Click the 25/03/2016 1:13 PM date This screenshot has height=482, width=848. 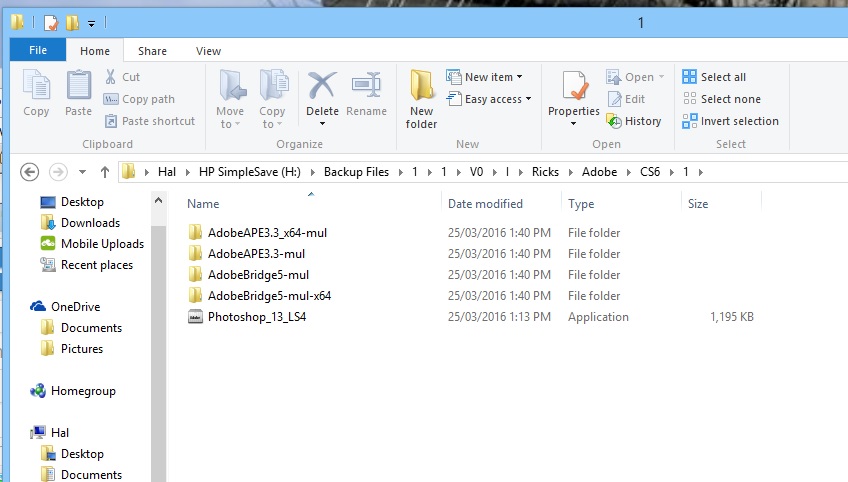click(499, 317)
